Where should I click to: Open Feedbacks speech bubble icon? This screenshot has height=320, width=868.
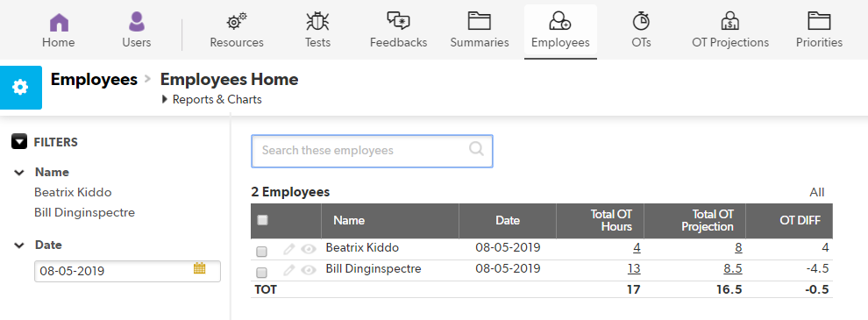(399, 22)
